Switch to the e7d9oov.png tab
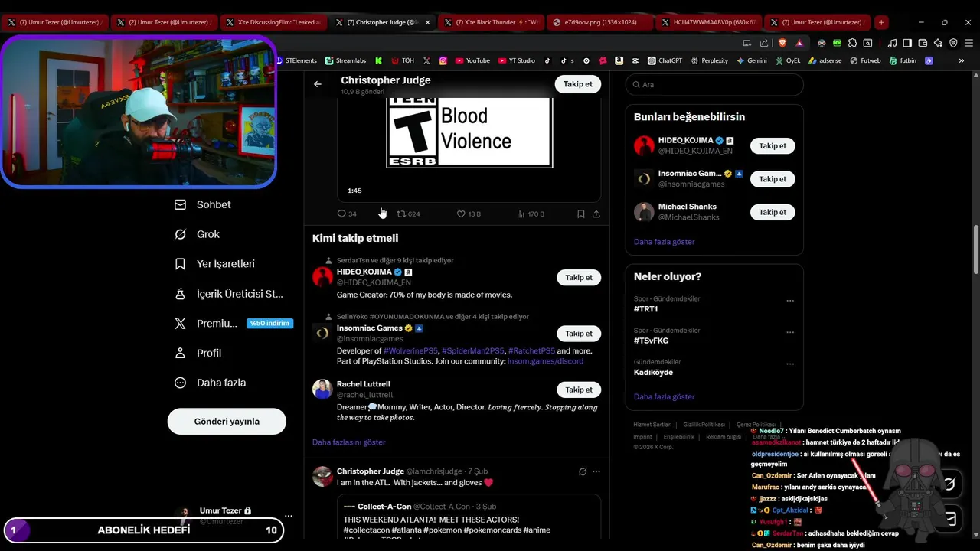This screenshot has width=980, height=551. pyautogui.click(x=601, y=22)
